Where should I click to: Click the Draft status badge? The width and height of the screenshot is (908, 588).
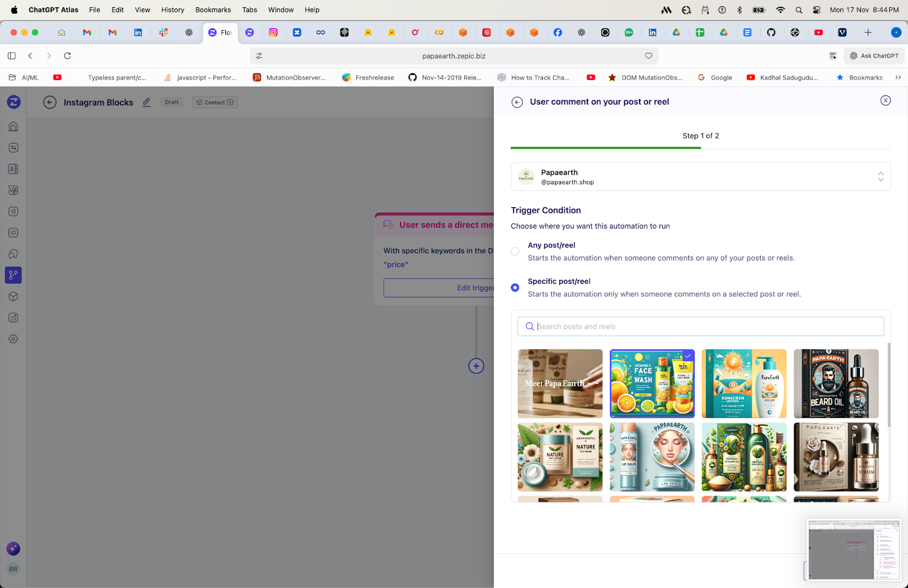(172, 102)
